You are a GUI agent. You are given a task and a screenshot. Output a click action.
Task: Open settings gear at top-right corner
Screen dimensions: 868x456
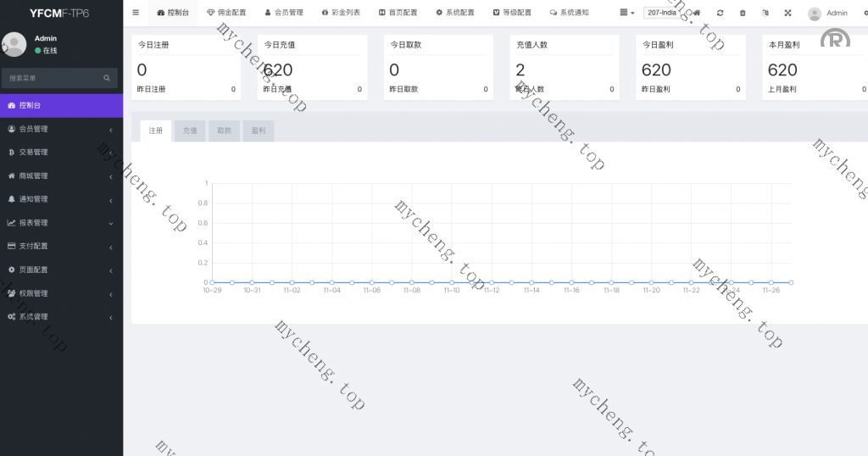pos(863,14)
